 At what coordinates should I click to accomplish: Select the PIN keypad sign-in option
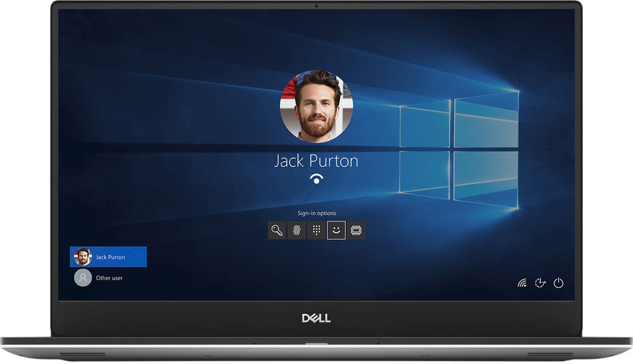click(x=316, y=231)
